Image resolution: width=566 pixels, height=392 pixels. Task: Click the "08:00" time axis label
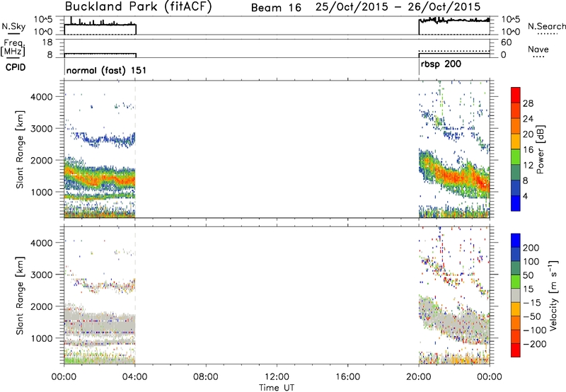(x=206, y=377)
